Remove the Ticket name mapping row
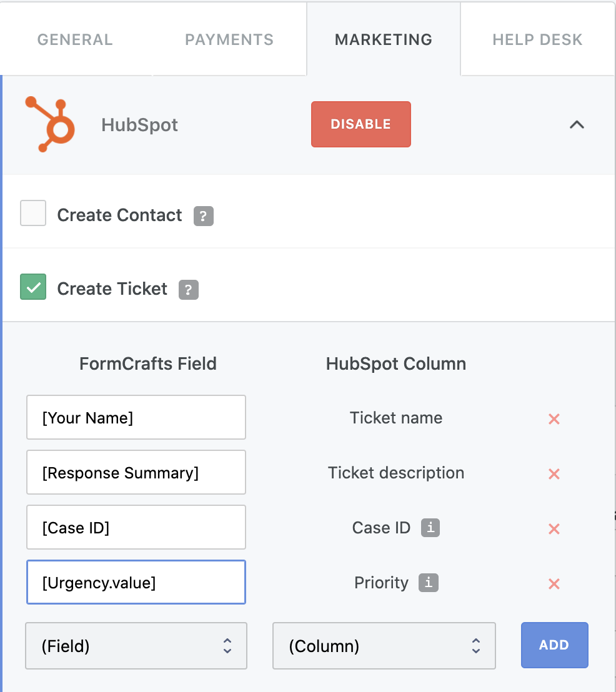Image resolution: width=616 pixels, height=692 pixels. 554,419
